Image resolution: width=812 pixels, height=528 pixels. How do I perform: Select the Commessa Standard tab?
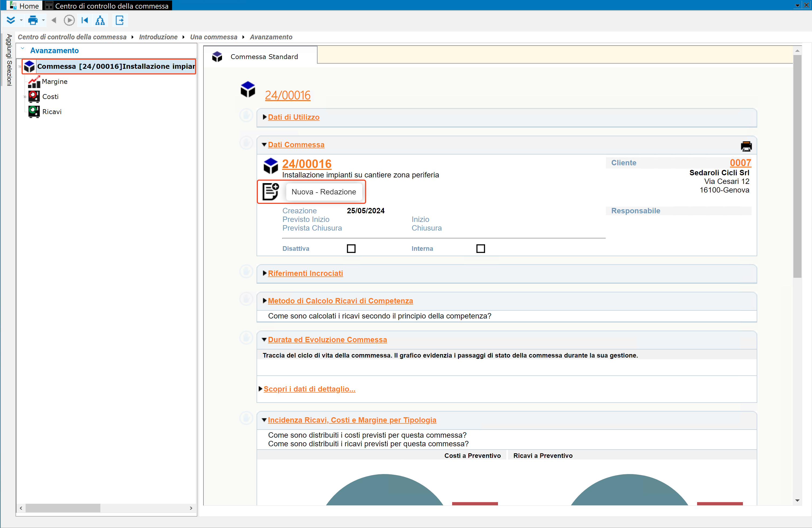tap(261, 56)
